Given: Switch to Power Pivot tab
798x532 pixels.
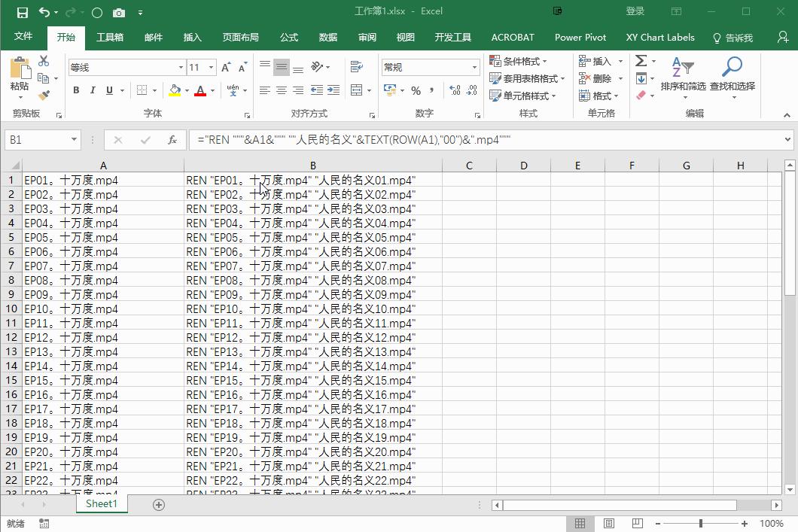Looking at the screenshot, I should (x=580, y=37).
